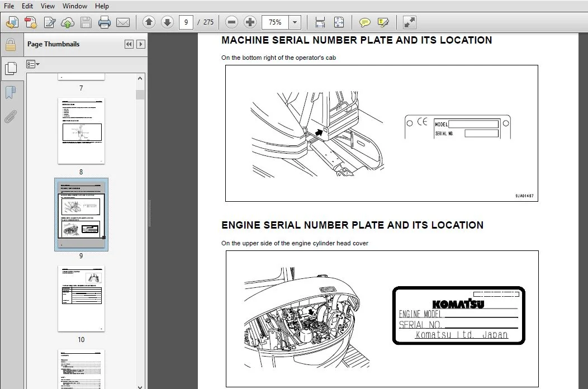Image resolution: width=588 pixels, height=389 pixels.
Task: Select page 9 thumbnail
Action: (x=82, y=215)
